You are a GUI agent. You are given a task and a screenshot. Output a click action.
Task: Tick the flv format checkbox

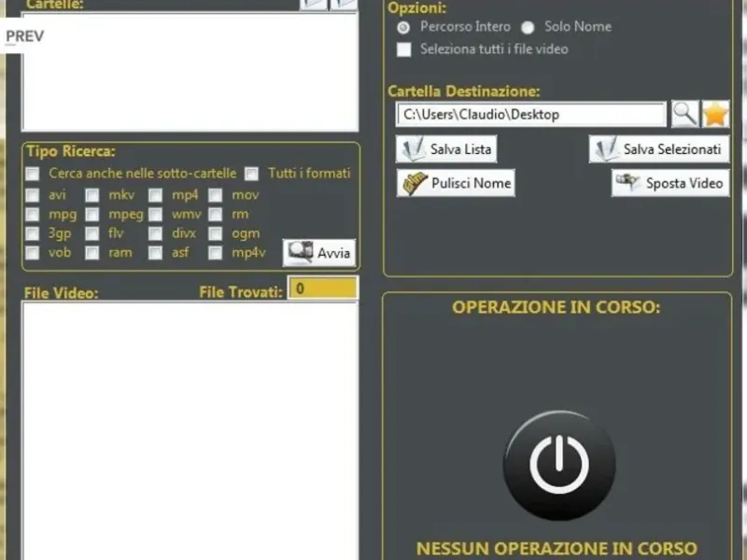pyautogui.click(x=92, y=233)
